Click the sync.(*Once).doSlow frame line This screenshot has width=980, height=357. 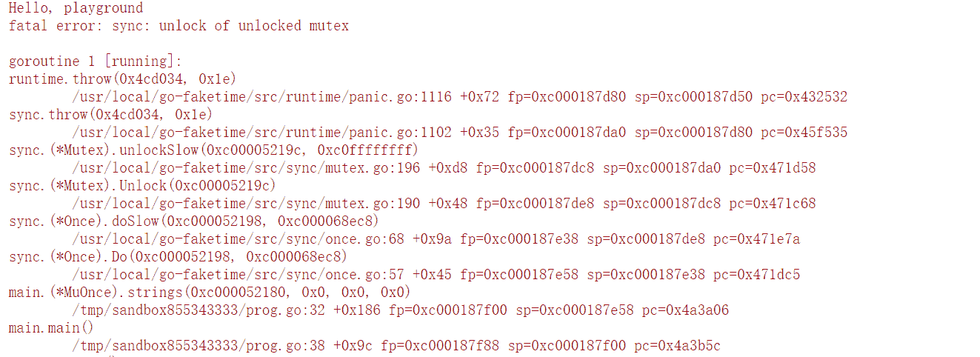194,221
